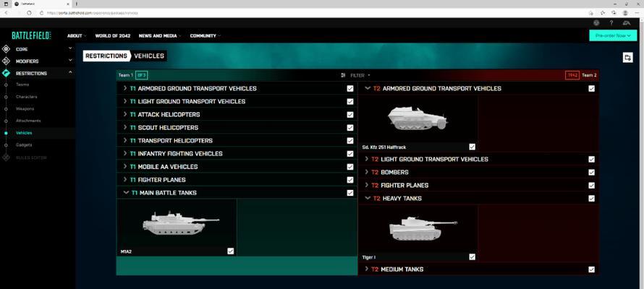Open the Community menu
This screenshot has width=644, height=289.
point(205,35)
